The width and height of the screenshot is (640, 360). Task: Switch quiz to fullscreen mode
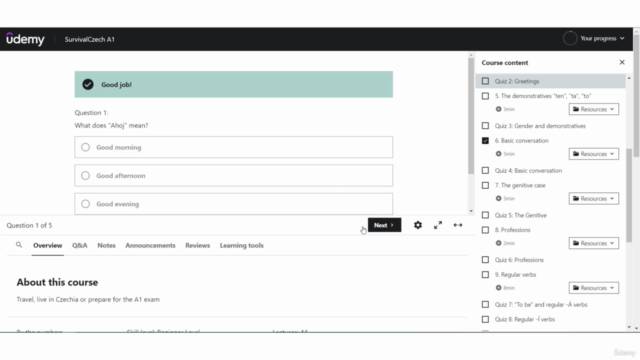tap(438, 225)
